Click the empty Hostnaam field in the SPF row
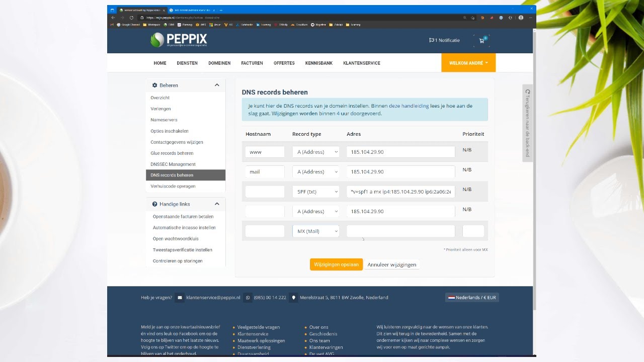Screen dimensions: 644x362 point(265,192)
